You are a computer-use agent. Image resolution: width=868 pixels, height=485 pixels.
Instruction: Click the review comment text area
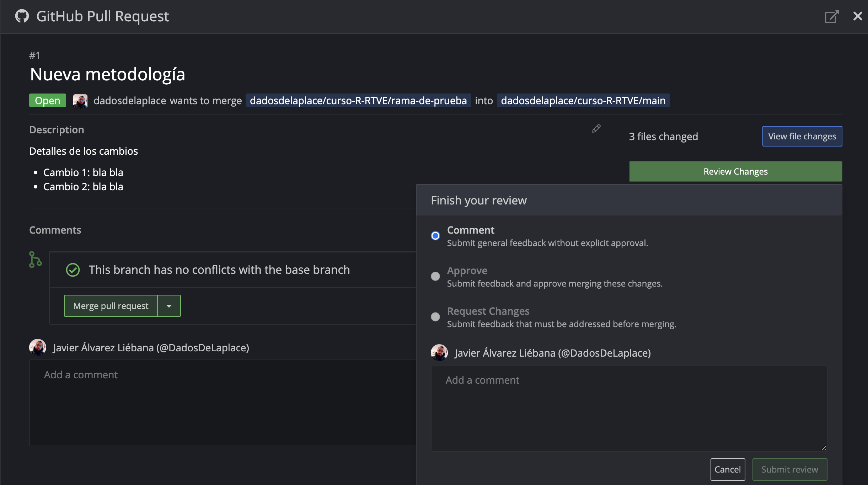(628, 408)
